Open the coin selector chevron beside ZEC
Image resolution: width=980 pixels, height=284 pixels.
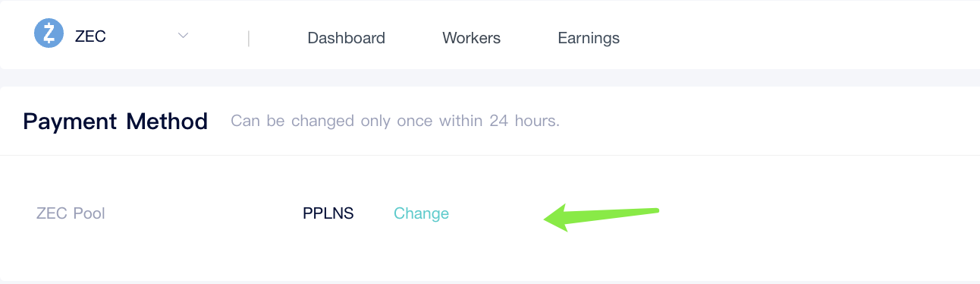(x=183, y=36)
